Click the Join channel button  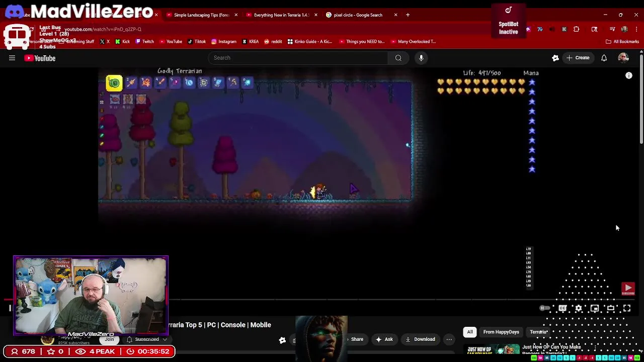[x=109, y=340]
